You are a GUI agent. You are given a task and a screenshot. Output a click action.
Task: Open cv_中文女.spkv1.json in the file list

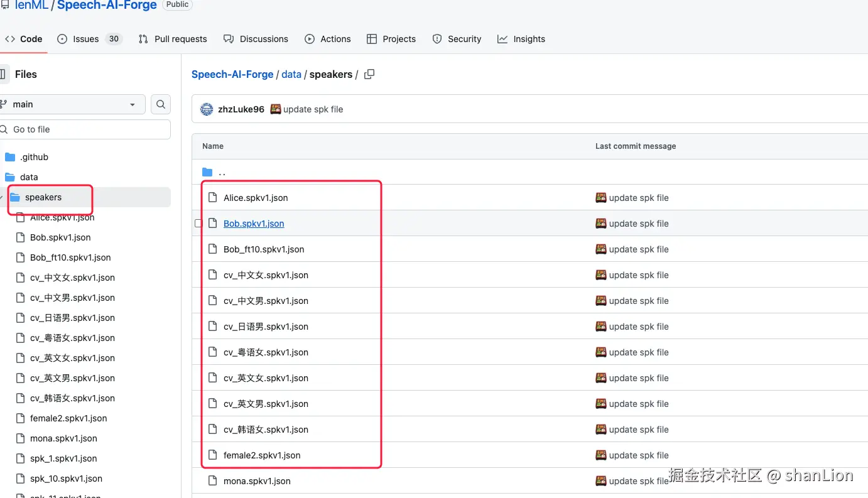(266, 275)
